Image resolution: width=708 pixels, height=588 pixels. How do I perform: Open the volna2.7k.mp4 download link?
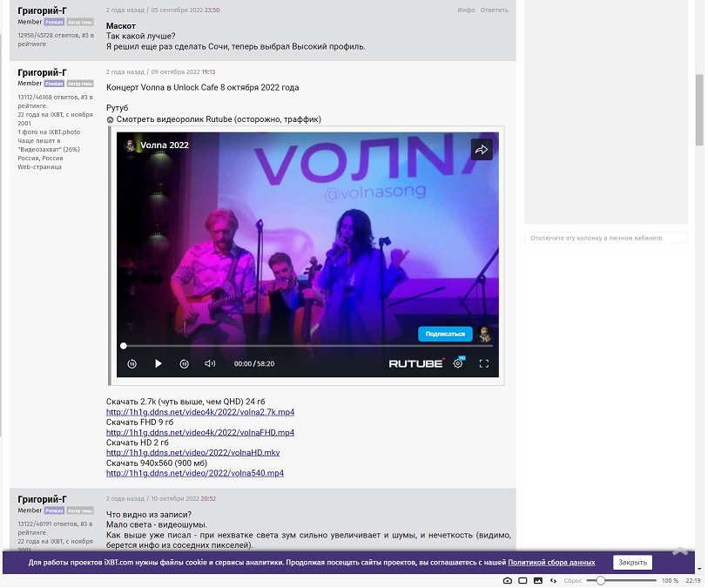pos(200,412)
